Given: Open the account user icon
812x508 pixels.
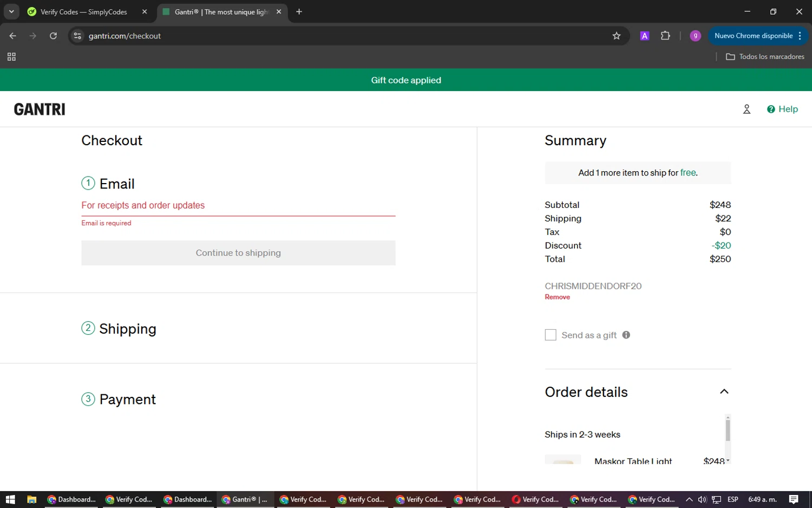Looking at the screenshot, I should [746, 109].
